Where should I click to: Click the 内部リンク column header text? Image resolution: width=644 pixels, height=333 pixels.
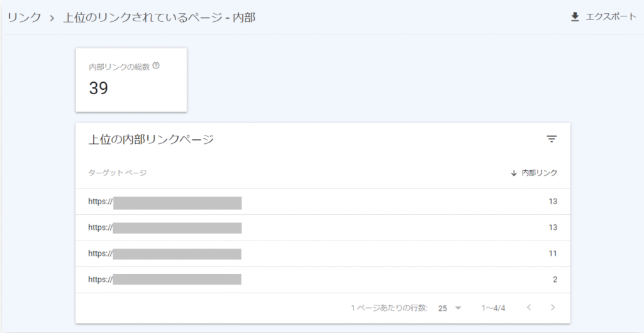(540, 173)
